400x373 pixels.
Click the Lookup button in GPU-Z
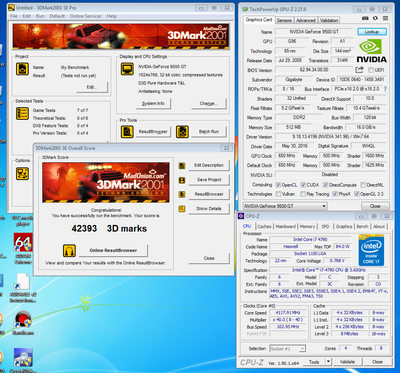pyautogui.click(x=372, y=32)
